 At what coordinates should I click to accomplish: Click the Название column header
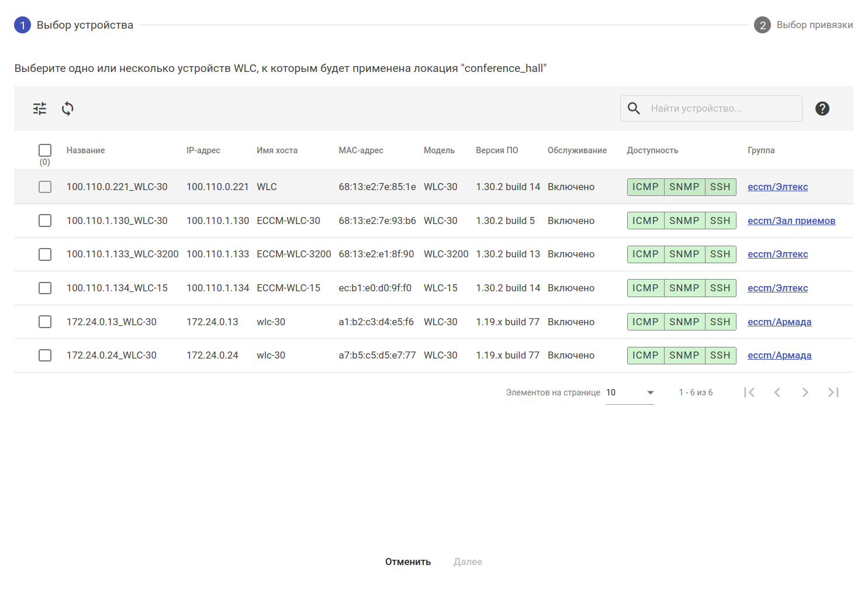coord(86,150)
